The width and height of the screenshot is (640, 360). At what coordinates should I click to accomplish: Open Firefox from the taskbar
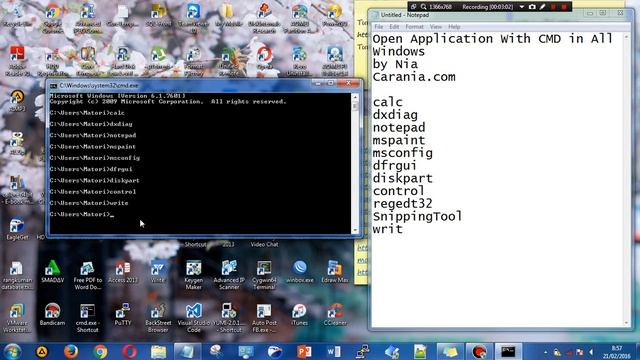71,351
